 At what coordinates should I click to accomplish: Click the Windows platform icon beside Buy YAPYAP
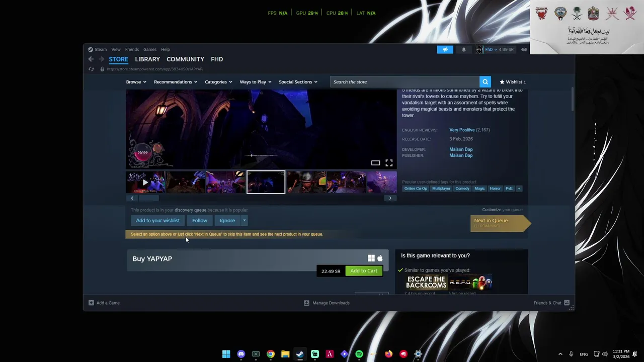coord(371,258)
